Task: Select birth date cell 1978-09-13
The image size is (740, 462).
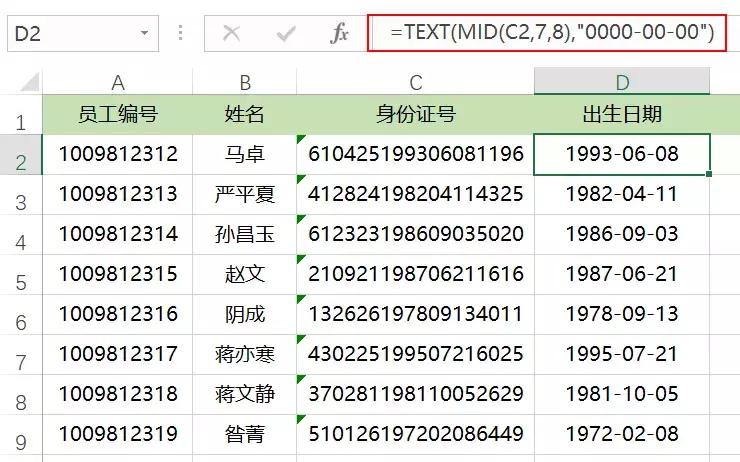Action: pos(622,315)
